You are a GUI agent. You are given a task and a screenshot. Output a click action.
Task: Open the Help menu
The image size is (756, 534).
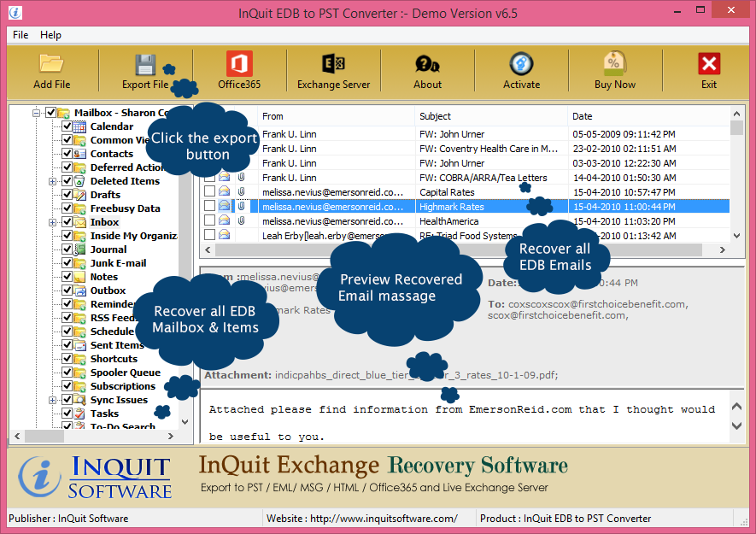pyautogui.click(x=50, y=35)
